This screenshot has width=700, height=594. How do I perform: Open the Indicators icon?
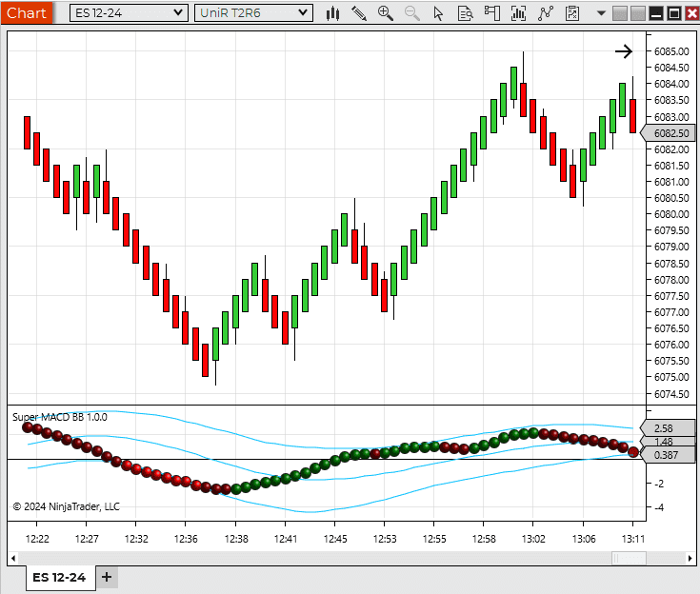click(x=518, y=13)
